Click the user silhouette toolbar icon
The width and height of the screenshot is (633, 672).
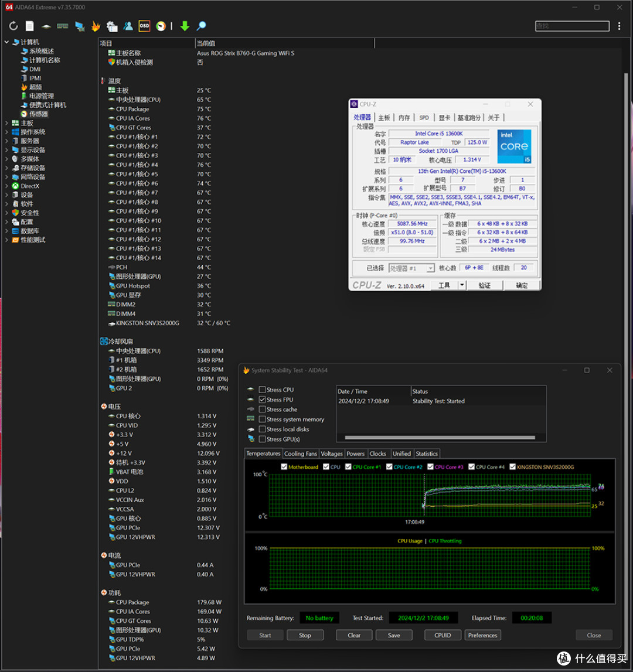coord(128,26)
